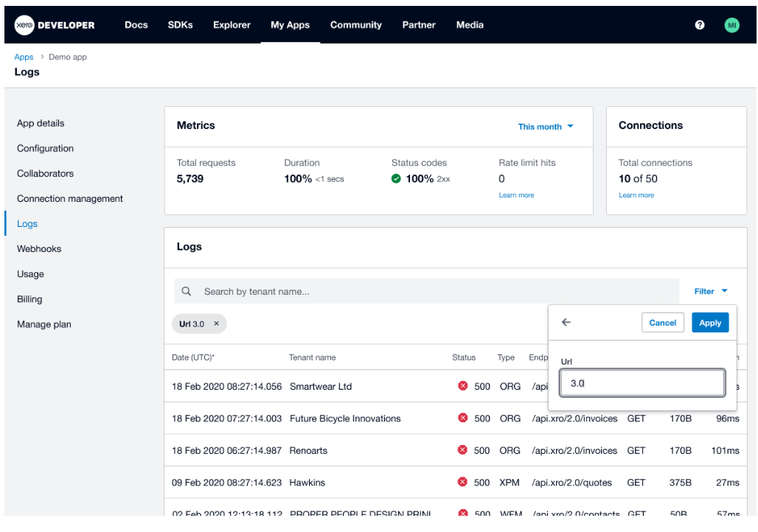The width and height of the screenshot is (758, 532).
Task: Expand the This month period dropdown
Action: 546,127
